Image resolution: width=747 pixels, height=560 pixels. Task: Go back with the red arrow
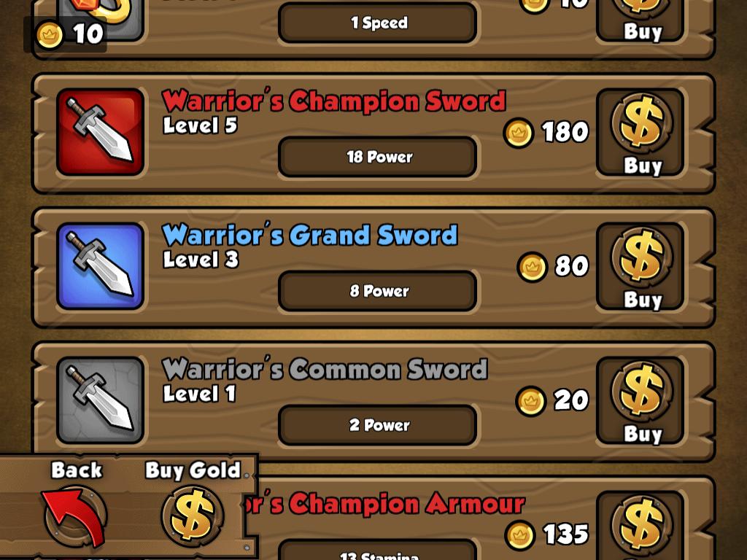[x=76, y=517]
